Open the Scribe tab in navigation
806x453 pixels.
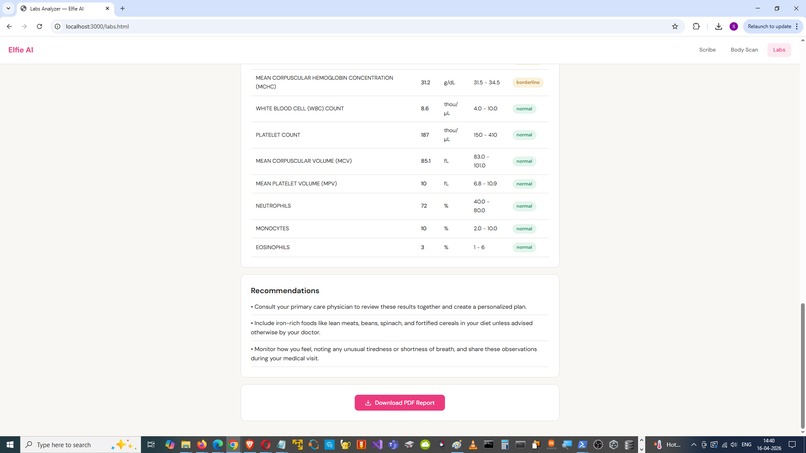click(x=707, y=50)
